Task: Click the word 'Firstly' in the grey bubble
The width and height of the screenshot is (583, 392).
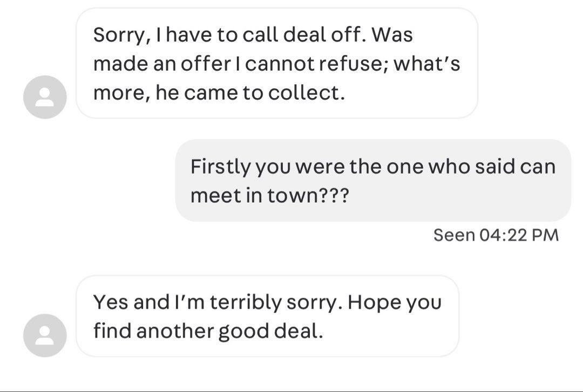Action: (x=220, y=167)
